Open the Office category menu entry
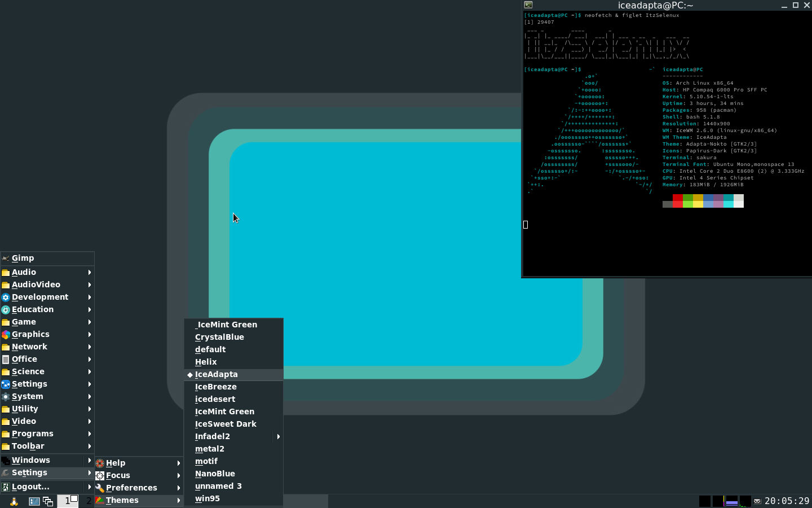 [47, 359]
